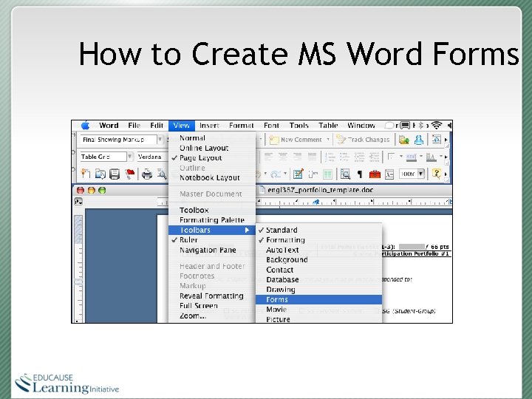Click the New Comment button
Image resolution: width=532 pixels, height=399 pixels.
295,140
